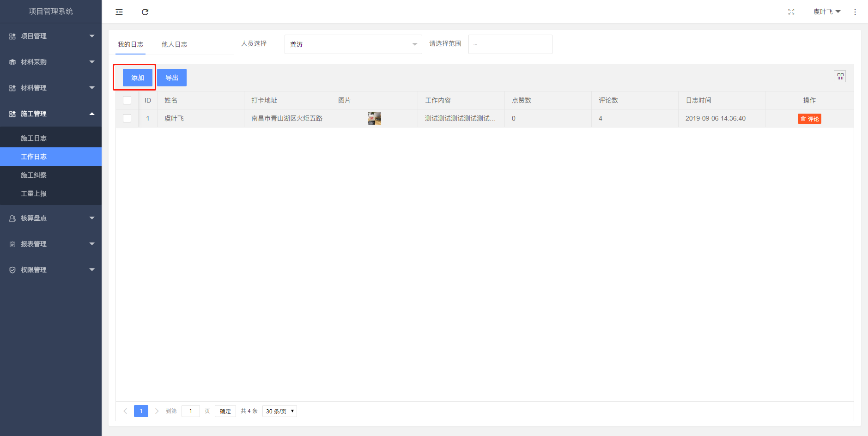Expand 权限管理 menu arrow
The width and height of the screenshot is (868, 436).
tap(92, 270)
